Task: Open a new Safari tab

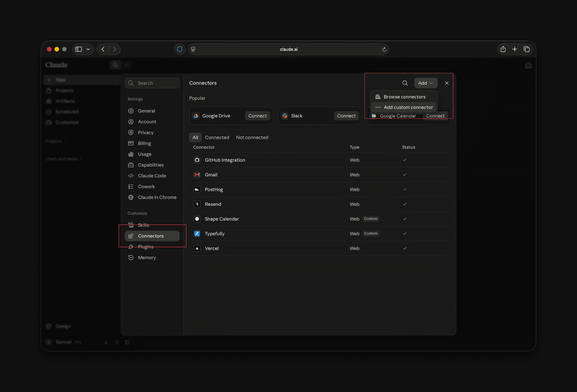Action: tap(515, 49)
